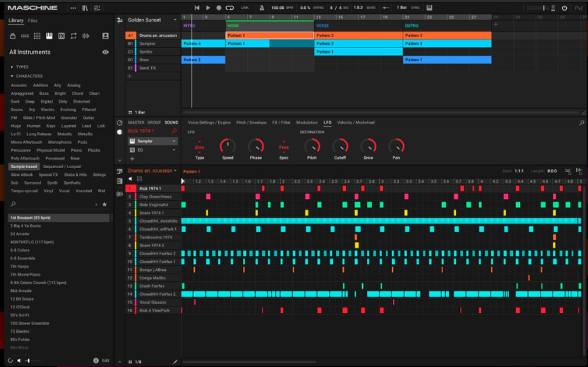Open the channel properties knob icon
Screen dimensions: 588x367
pyautogui.click(x=119, y=123)
